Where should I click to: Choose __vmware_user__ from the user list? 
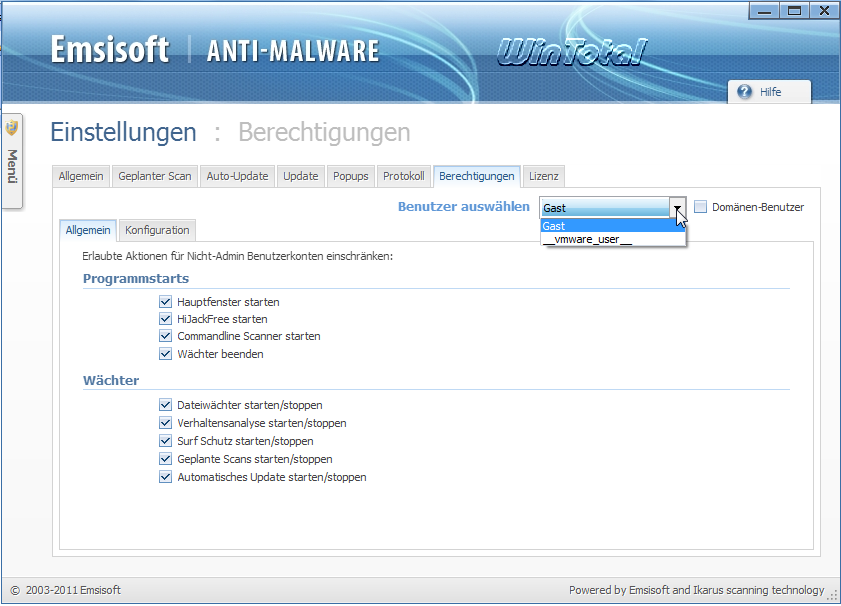[613, 240]
